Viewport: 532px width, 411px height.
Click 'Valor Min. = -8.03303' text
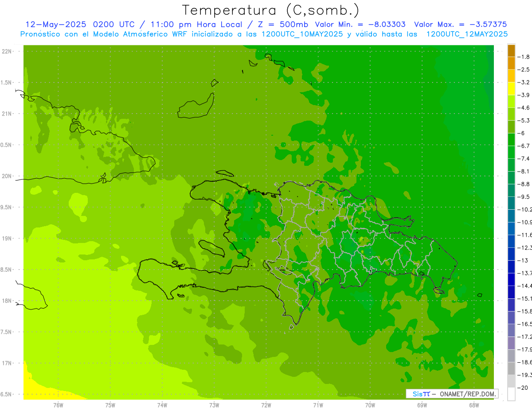click(360, 24)
